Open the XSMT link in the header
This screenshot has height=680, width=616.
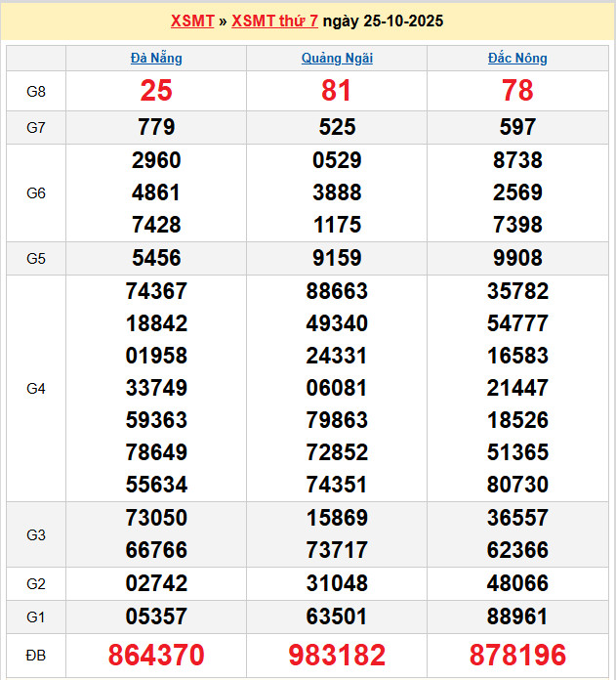click(x=191, y=21)
